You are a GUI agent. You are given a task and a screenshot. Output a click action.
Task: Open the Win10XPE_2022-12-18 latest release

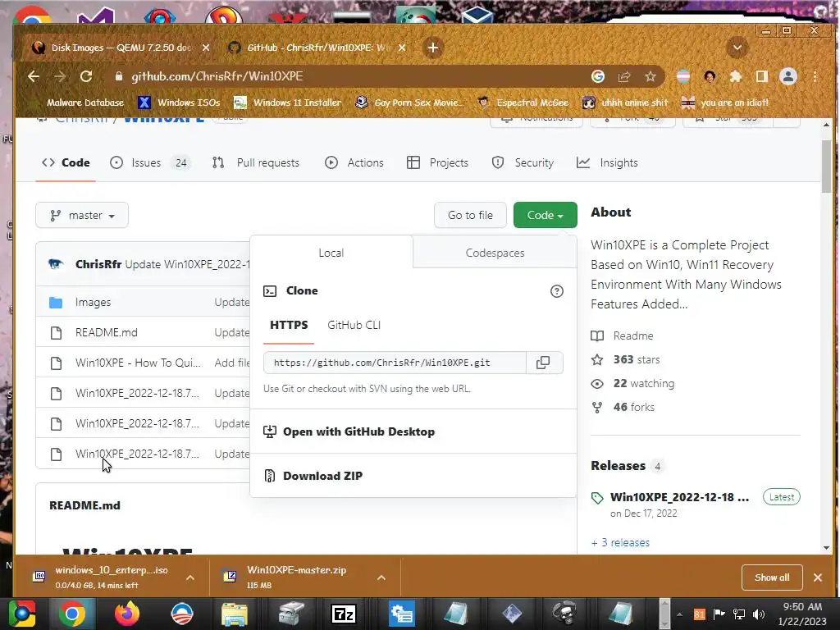tap(679, 497)
